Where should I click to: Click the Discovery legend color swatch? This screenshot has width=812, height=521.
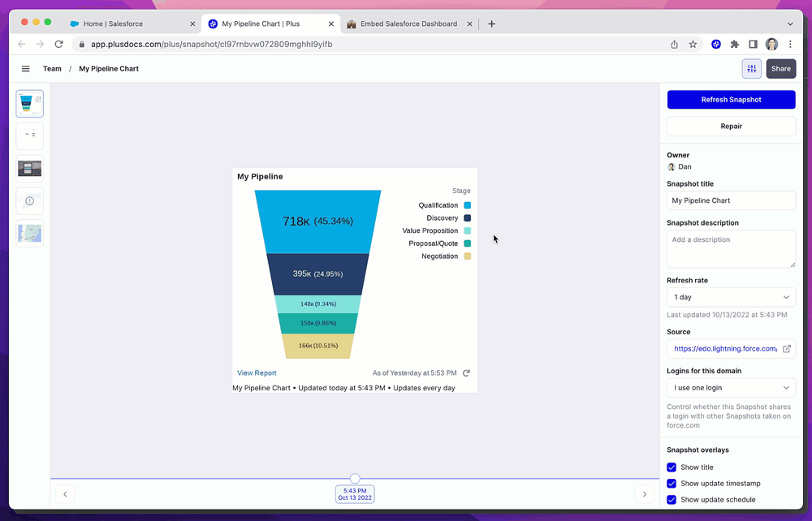click(x=467, y=218)
